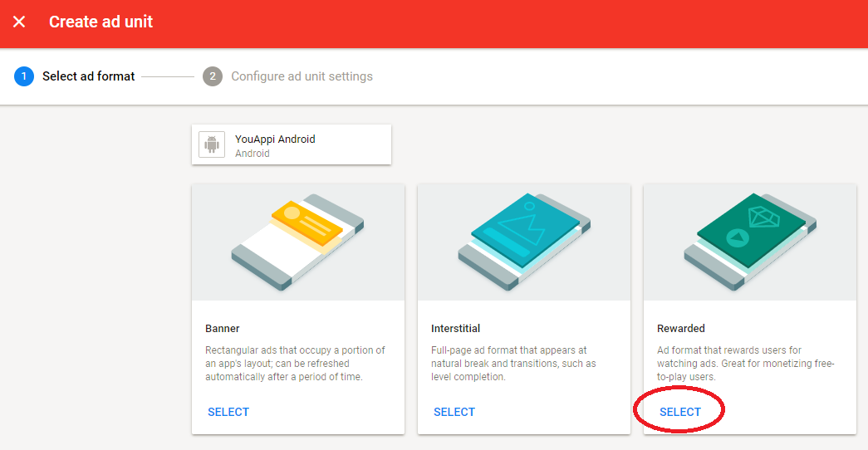Click the Rewarded card title
Screen dimensions: 868x450
point(681,329)
